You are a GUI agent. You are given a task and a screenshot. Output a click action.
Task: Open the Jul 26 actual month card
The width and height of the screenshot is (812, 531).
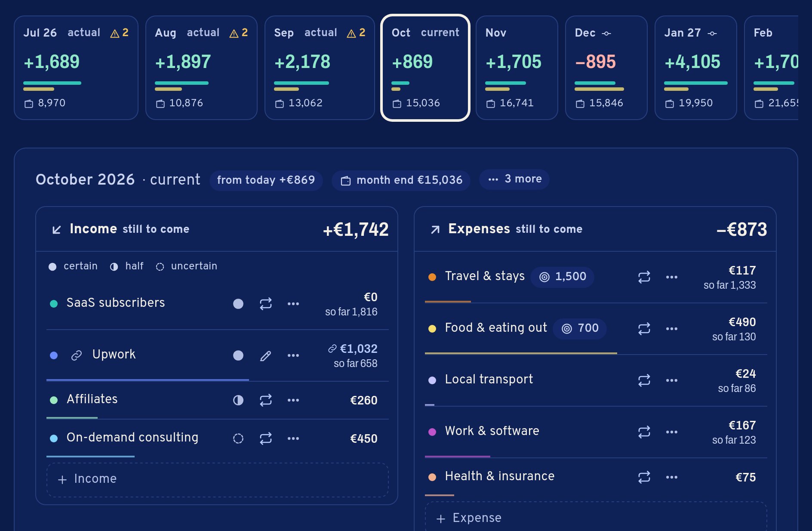76,68
